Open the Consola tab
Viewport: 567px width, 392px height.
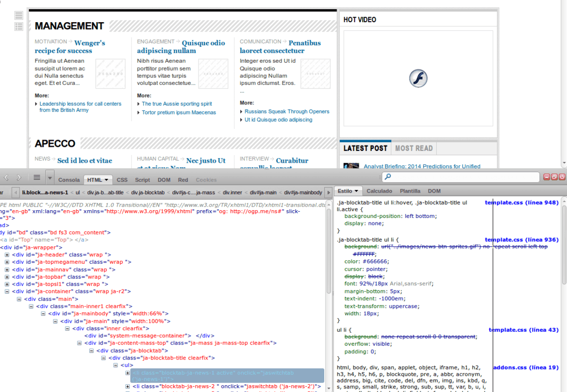point(69,180)
